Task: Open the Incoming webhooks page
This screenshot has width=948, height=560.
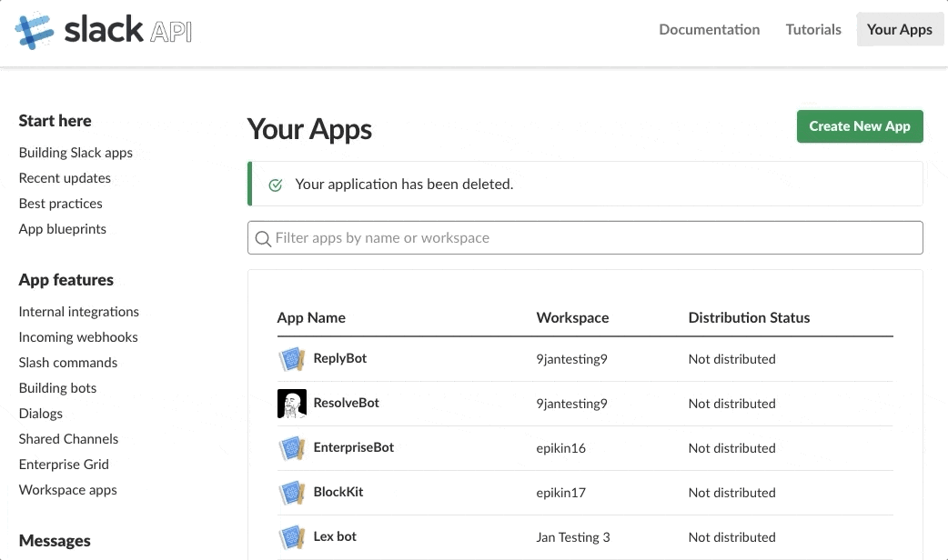Action: (78, 336)
